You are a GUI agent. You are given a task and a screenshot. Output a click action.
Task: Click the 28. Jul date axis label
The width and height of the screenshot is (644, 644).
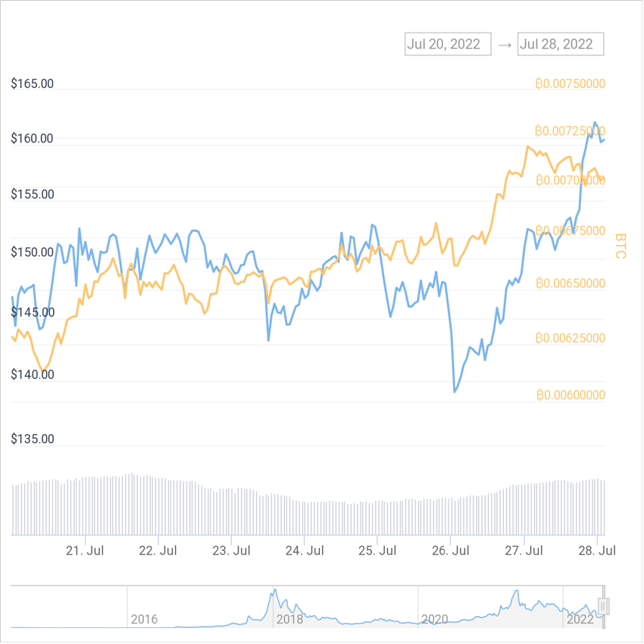(x=596, y=551)
